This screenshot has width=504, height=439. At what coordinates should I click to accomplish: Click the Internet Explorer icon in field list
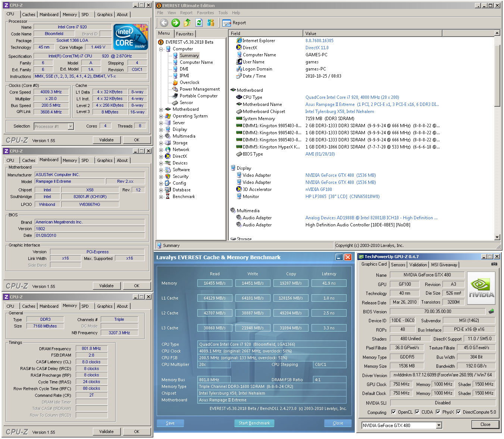click(239, 40)
